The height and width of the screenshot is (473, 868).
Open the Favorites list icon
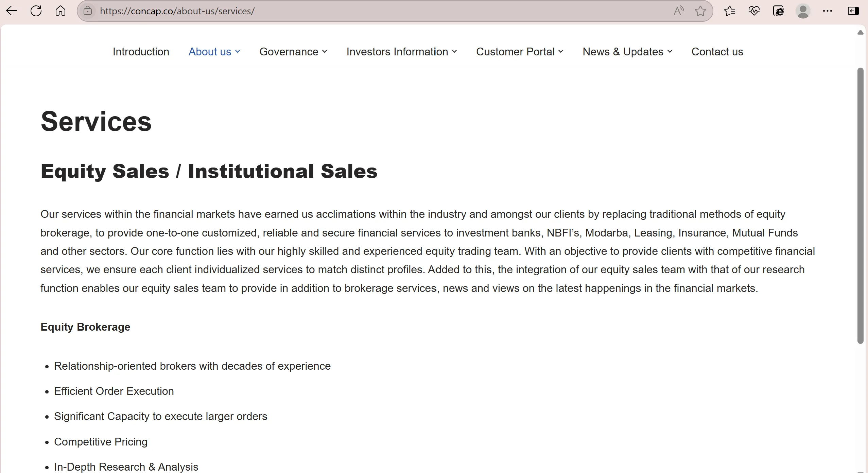click(729, 11)
